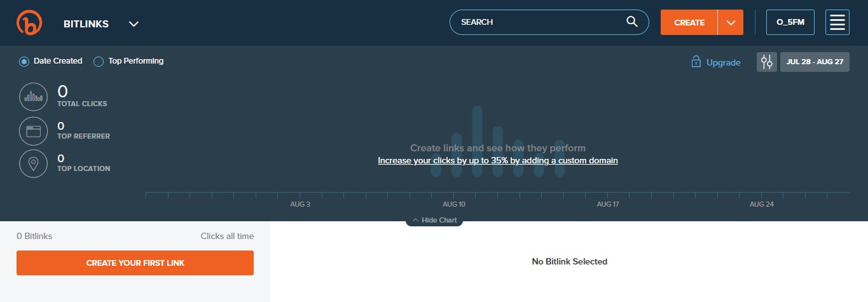Click the AUG 3 axis label
The image size is (868, 302).
(300, 204)
